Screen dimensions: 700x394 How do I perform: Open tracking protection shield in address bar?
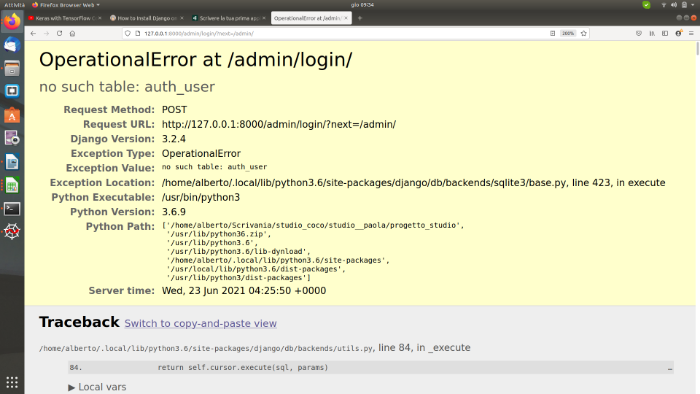[x=128, y=33]
